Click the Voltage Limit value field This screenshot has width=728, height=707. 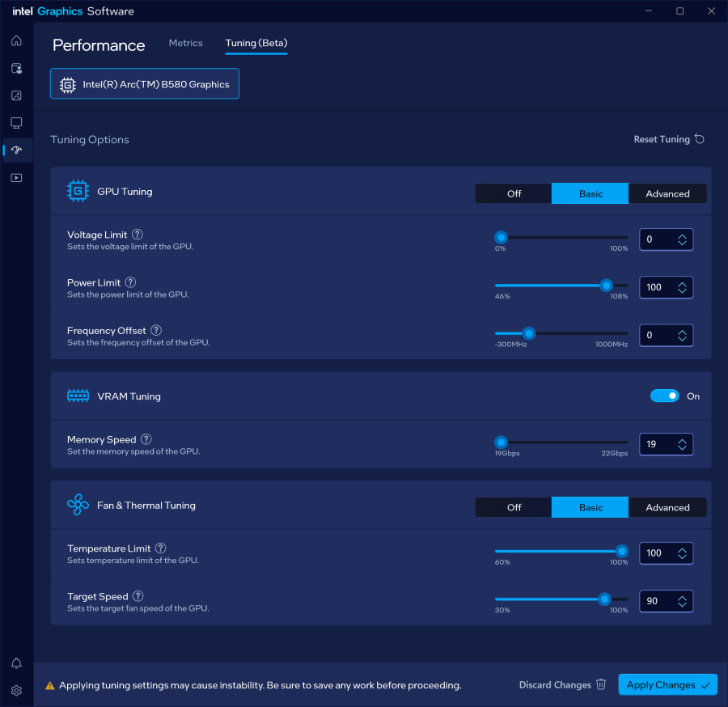pos(666,239)
